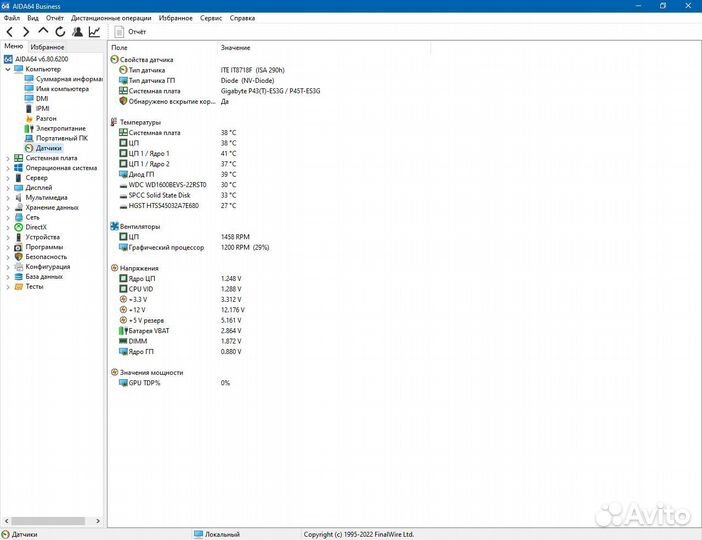Select the HGST HTS545032A7E680 row
Image resolution: width=702 pixels, height=540 pixels.
178,206
